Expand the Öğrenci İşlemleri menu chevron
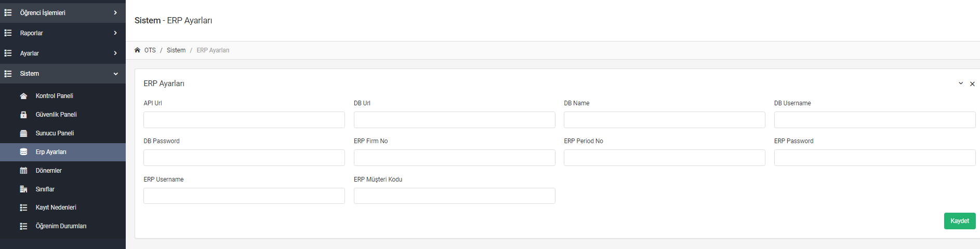 (115, 12)
